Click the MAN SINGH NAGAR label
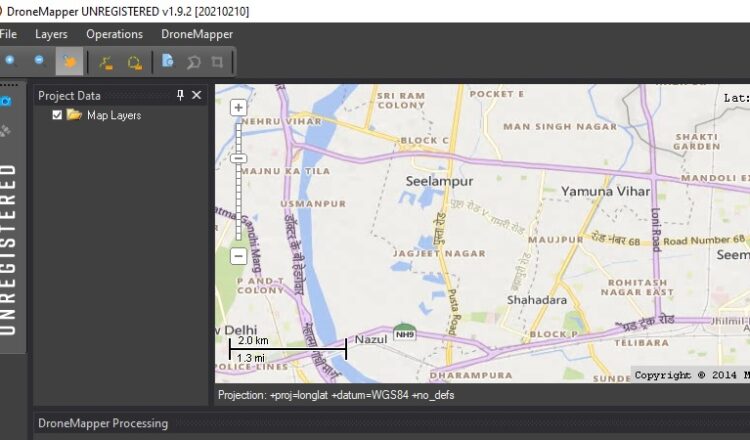Viewport: 750px width, 440px height. tap(560, 127)
